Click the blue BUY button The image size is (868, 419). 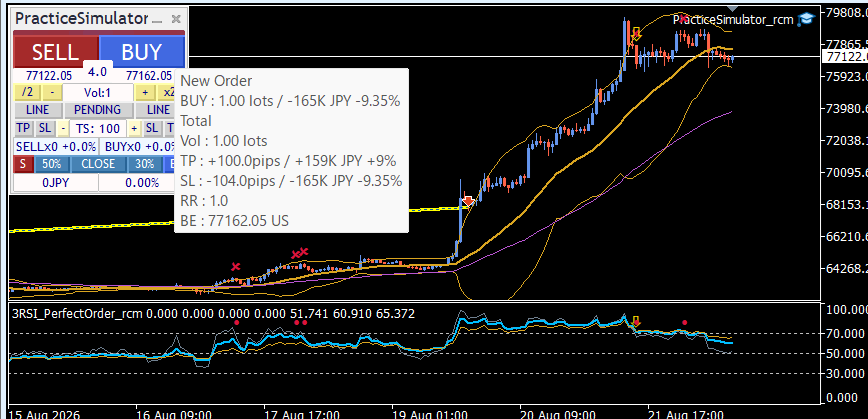click(x=142, y=51)
